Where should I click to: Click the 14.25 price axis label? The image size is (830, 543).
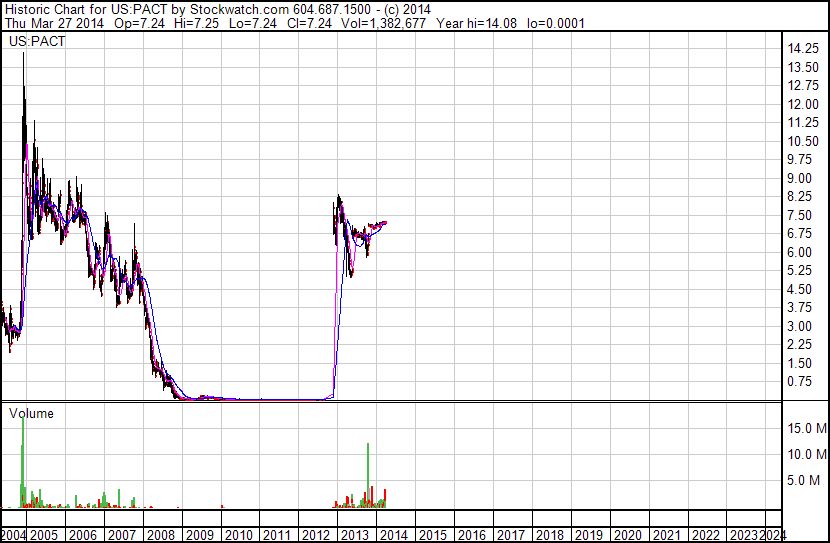click(805, 49)
